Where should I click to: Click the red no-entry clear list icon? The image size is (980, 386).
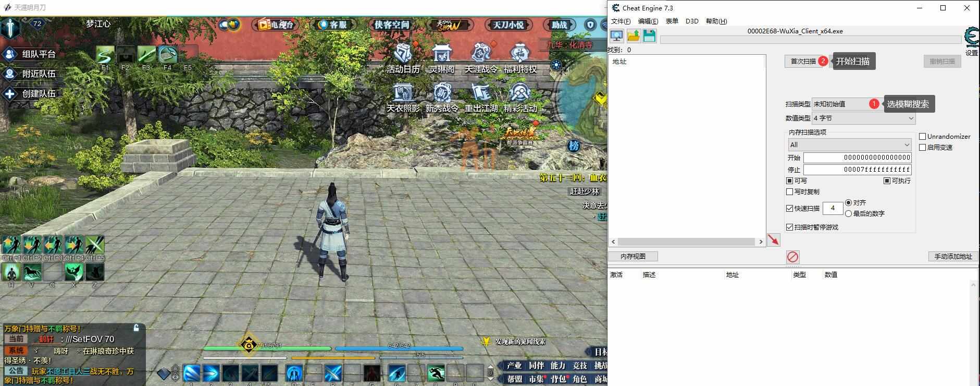coord(792,257)
